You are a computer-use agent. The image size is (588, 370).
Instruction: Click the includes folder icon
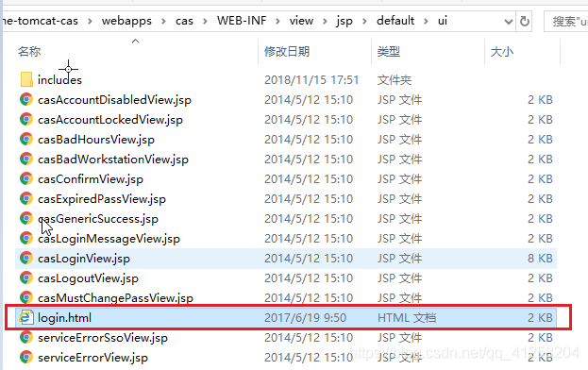(26, 79)
